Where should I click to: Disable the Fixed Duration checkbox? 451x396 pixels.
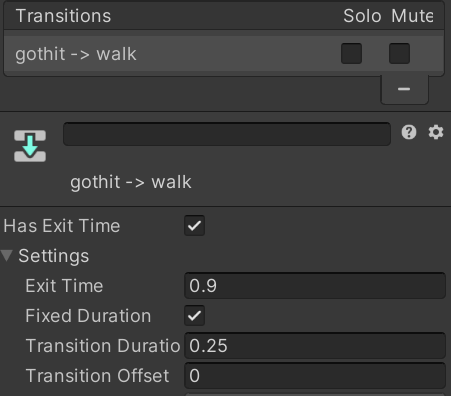click(194, 316)
